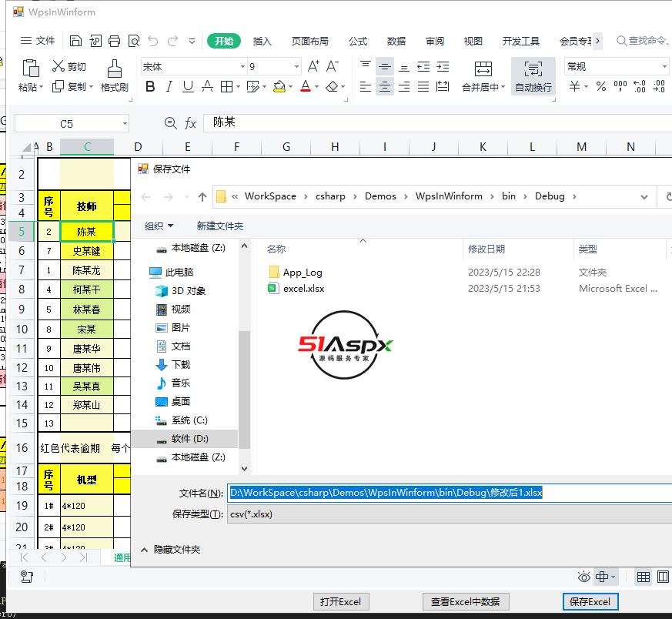Click the Paste clipboard icon

coord(31,69)
